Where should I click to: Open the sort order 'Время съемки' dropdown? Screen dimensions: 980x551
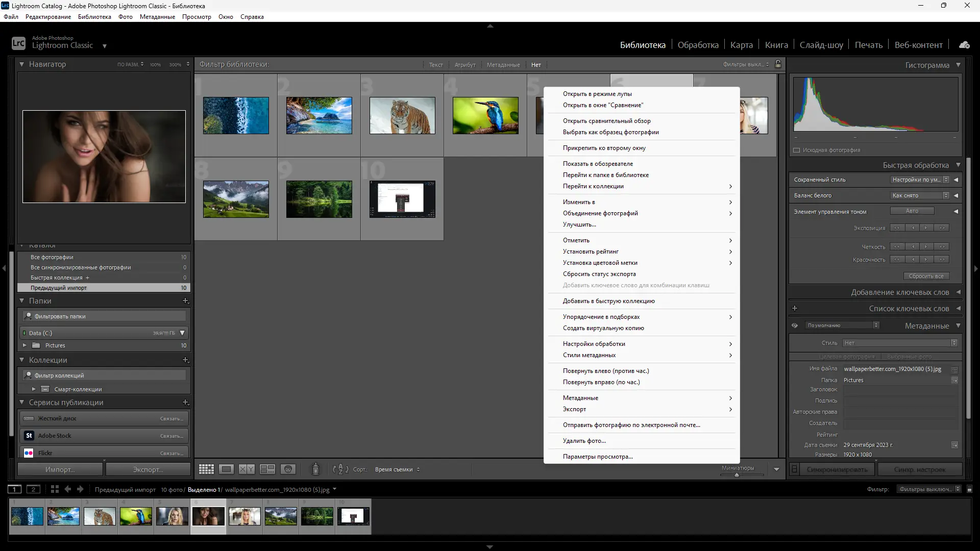point(397,469)
